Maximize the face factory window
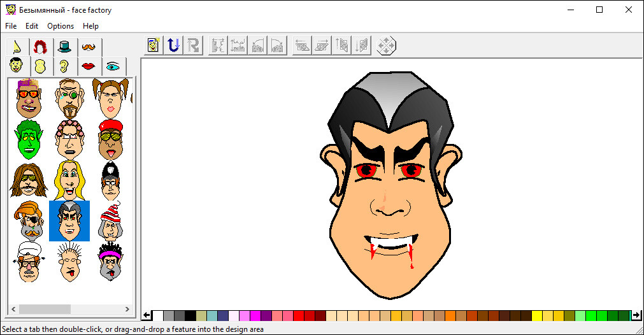 coord(599,10)
